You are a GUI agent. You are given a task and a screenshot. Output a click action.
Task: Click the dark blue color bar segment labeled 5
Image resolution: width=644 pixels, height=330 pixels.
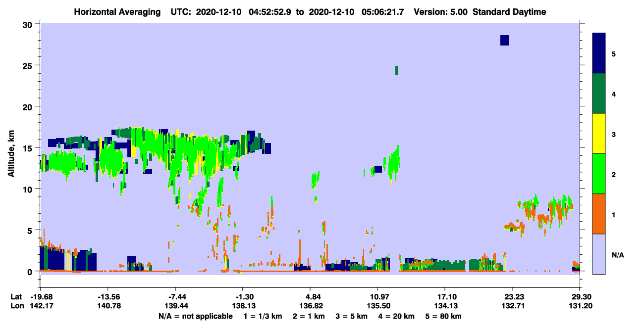[x=599, y=53]
